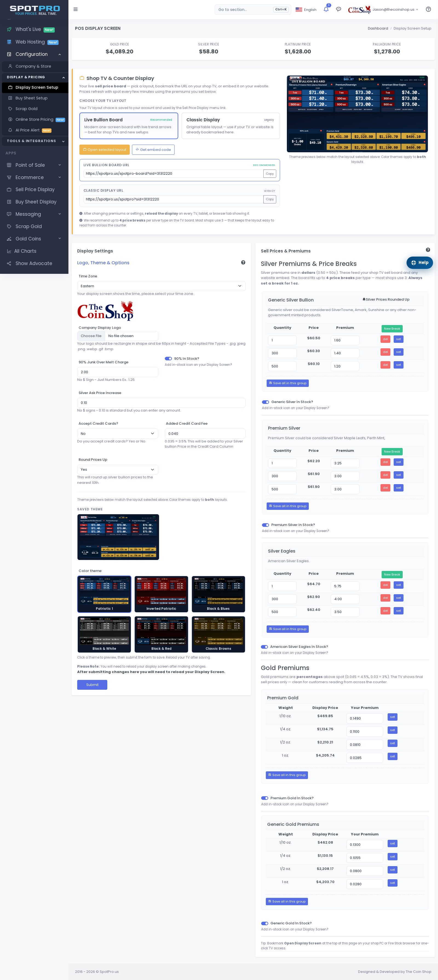
Task: Click the Ecommerce cart icon
Action: [x=9, y=177]
